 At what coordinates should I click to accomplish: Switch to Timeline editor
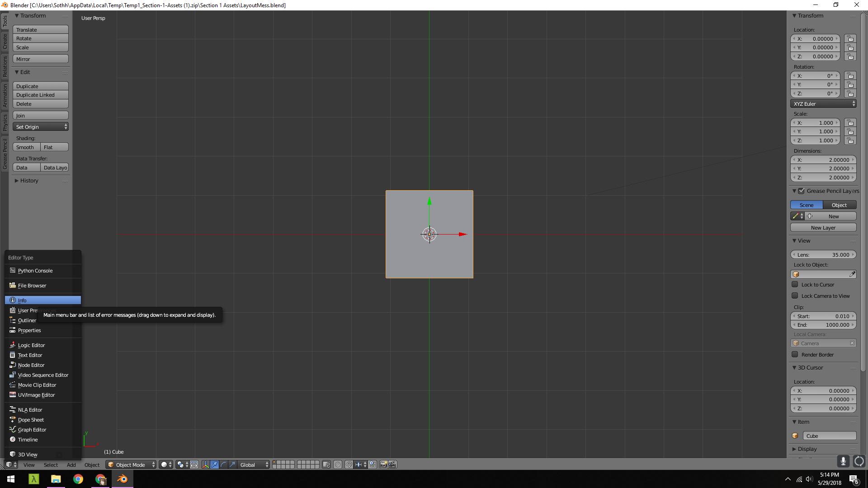[x=43, y=440]
